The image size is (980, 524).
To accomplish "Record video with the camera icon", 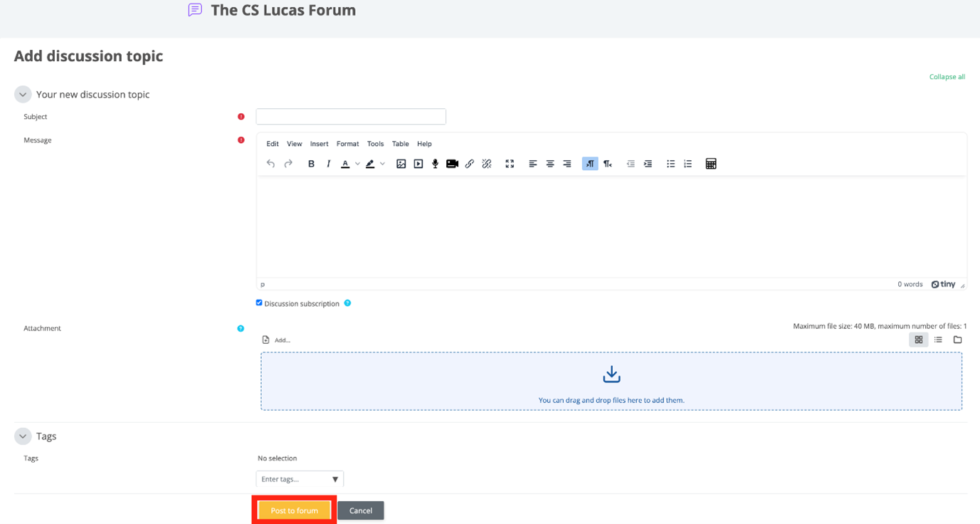I will click(x=452, y=164).
